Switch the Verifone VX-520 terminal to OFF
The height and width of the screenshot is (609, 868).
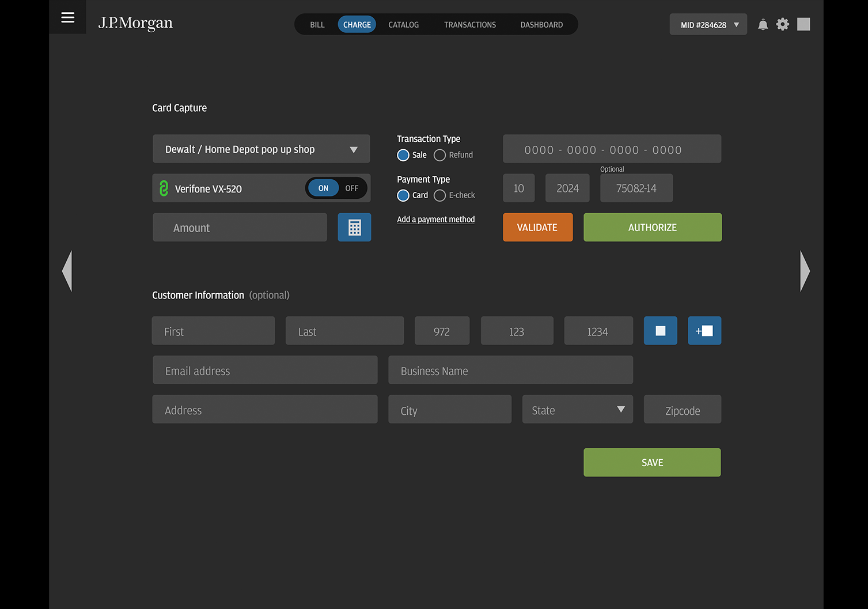(x=351, y=188)
